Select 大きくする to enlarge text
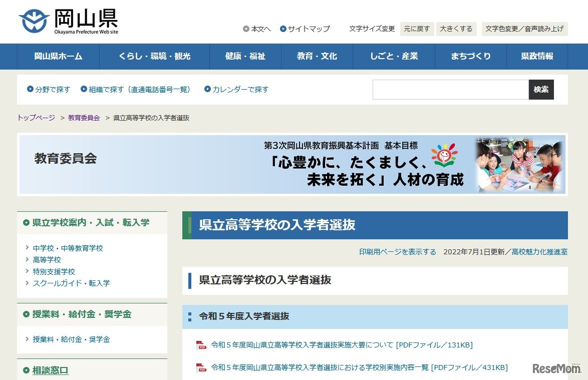Viewport: 588px width, 380px height. tap(456, 29)
